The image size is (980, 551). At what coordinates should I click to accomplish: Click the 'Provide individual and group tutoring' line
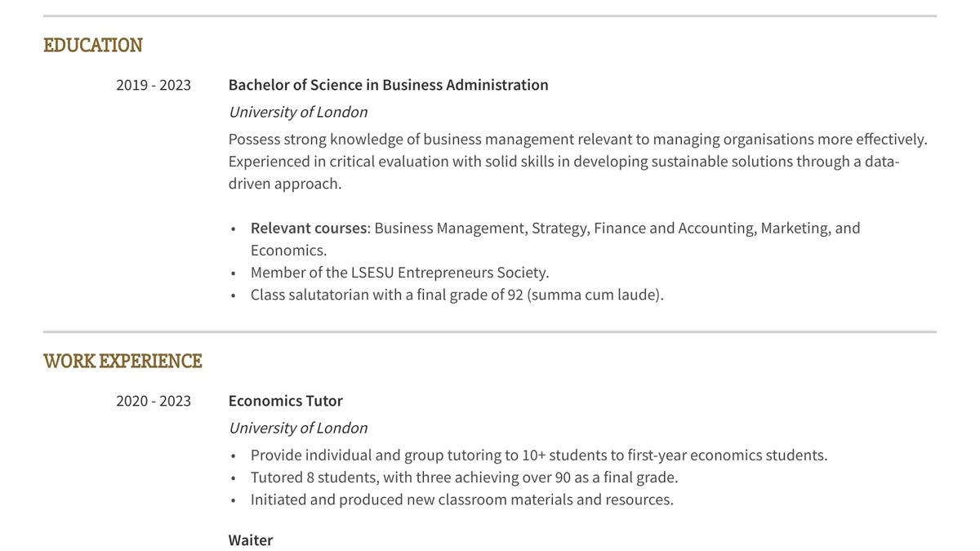point(538,455)
